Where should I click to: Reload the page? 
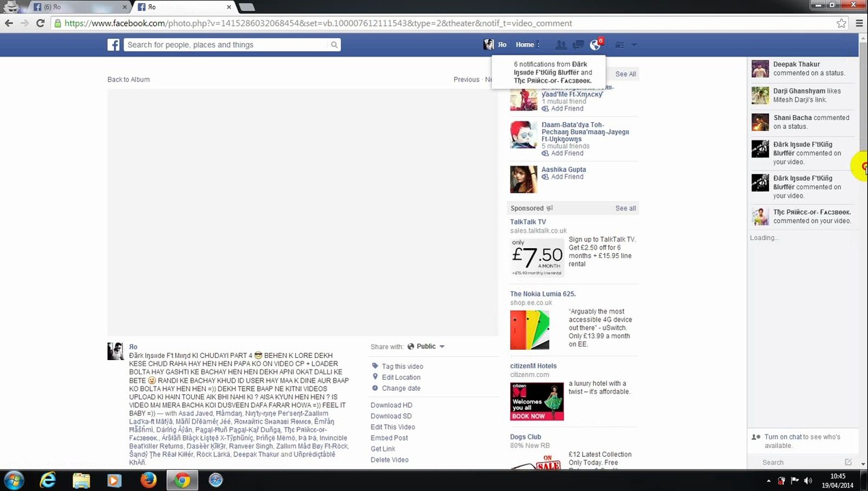click(x=40, y=23)
